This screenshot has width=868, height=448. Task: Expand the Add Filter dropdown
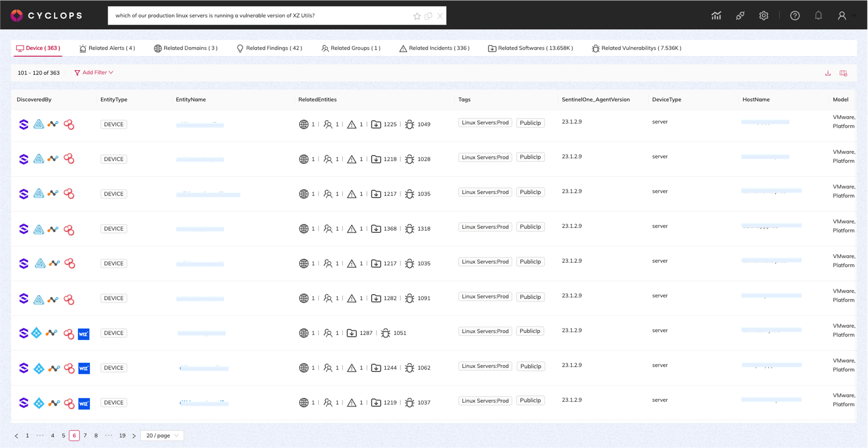(94, 72)
